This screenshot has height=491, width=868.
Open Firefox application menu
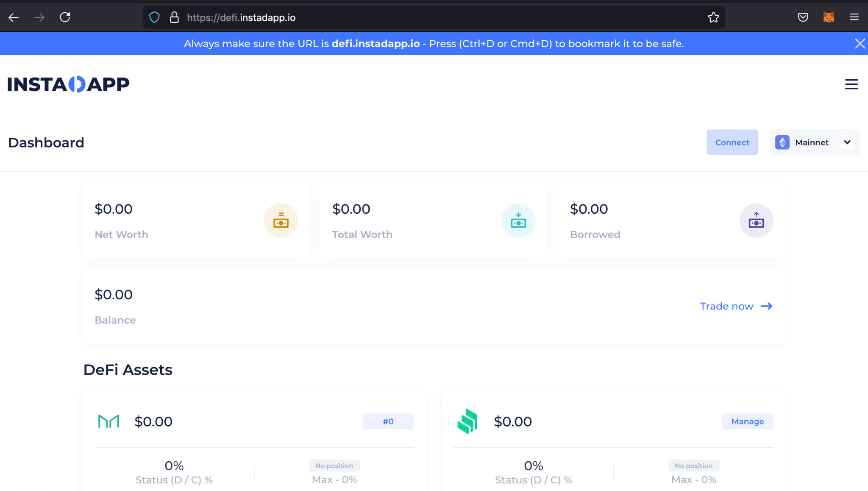[854, 17]
